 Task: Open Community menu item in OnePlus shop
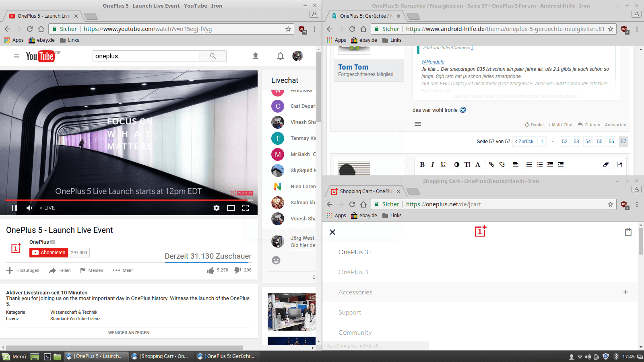pos(355,333)
